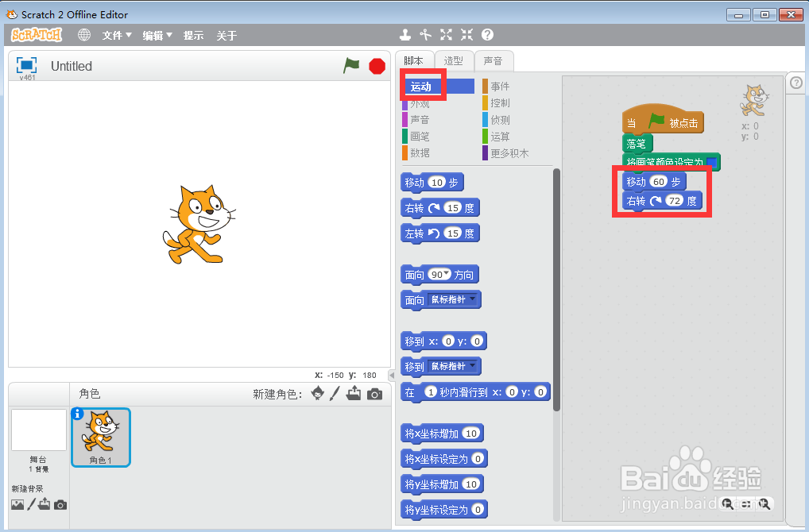809x532 pixels.
Task: Switch to the 造型 tab
Action: 454,60
